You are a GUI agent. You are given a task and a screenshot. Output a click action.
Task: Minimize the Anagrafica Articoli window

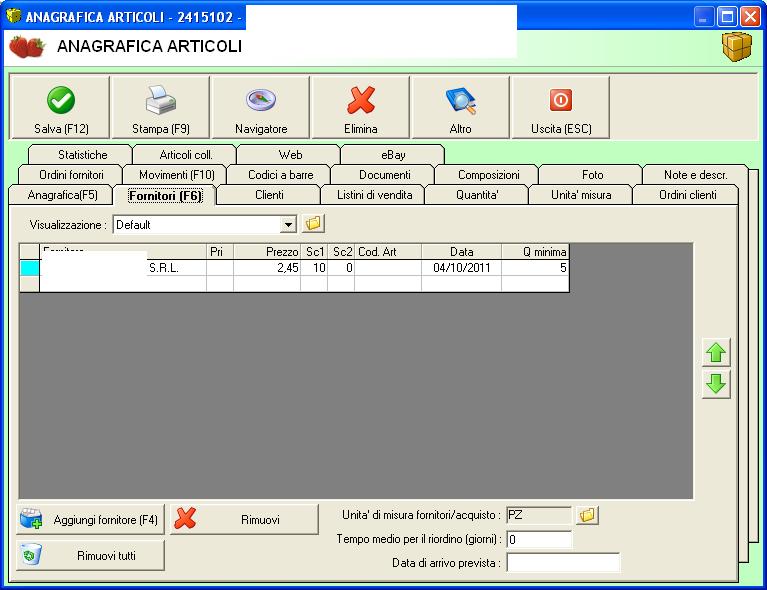click(x=704, y=17)
